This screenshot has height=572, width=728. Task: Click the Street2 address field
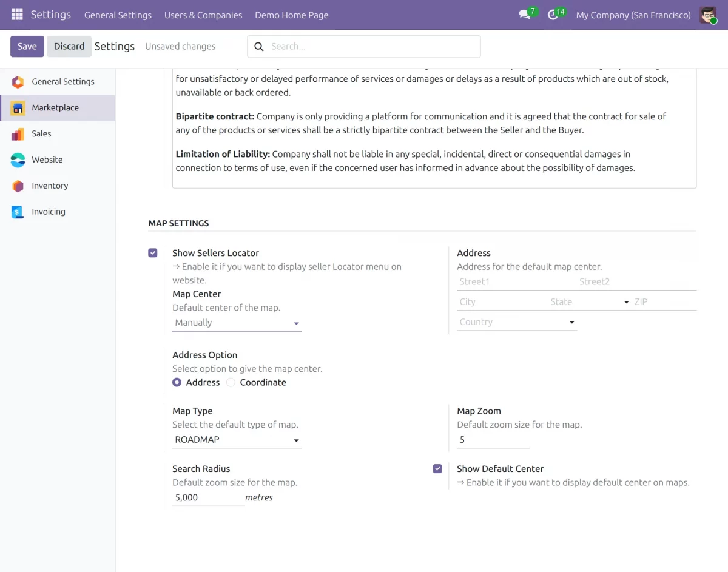(637, 282)
